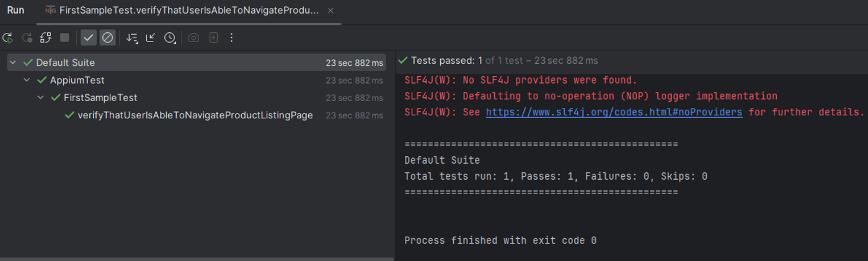Toggle Show Passed checkmark filter
Image resolution: width=868 pixels, height=261 pixels.
pyautogui.click(x=89, y=38)
